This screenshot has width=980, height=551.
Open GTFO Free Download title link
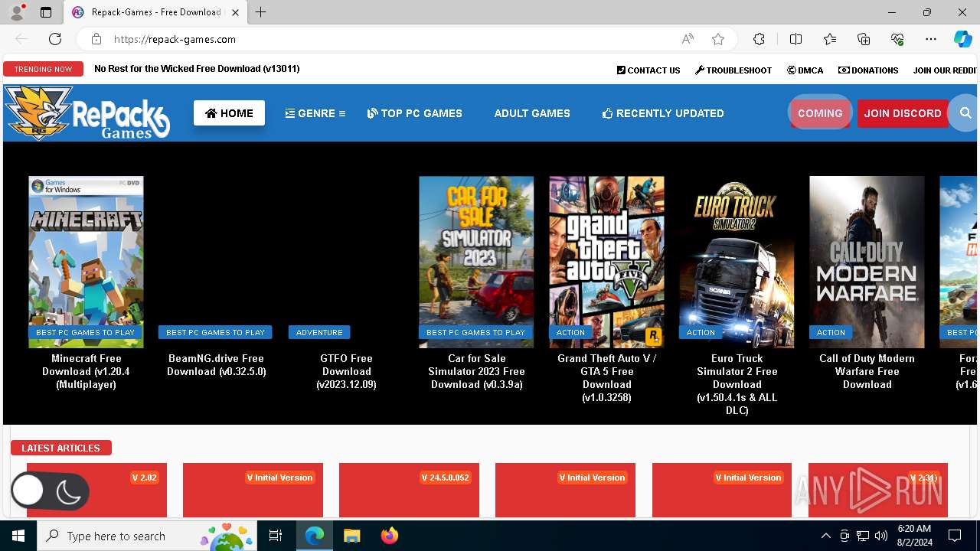346,371
